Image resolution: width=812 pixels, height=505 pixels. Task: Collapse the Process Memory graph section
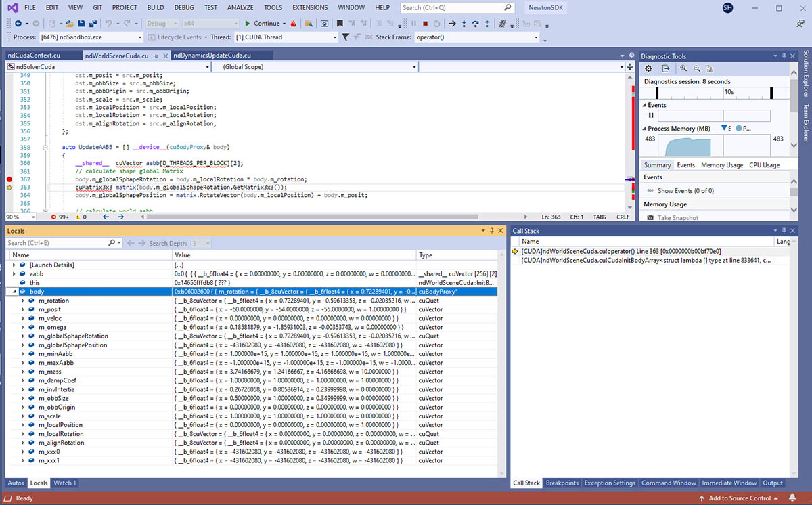644,128
